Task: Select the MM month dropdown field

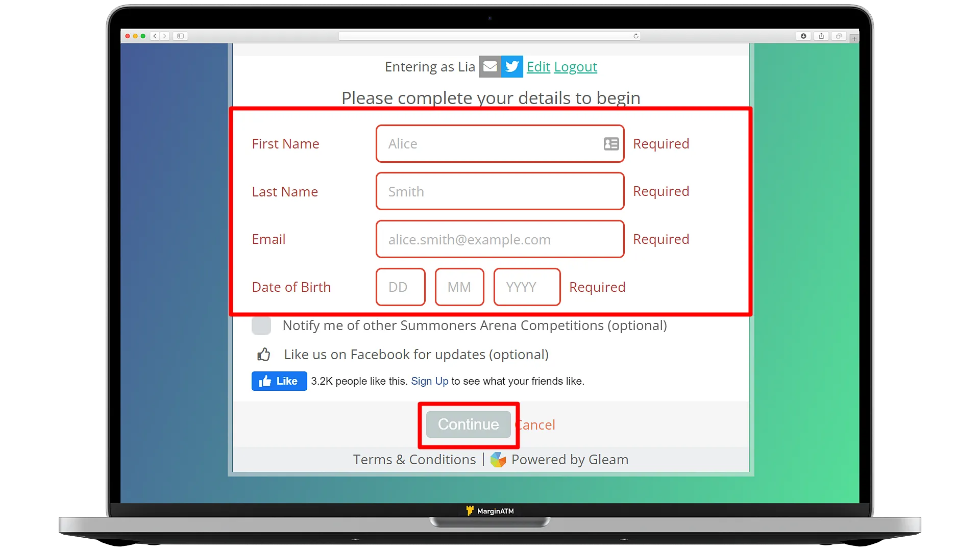Action: pos(459,287)
